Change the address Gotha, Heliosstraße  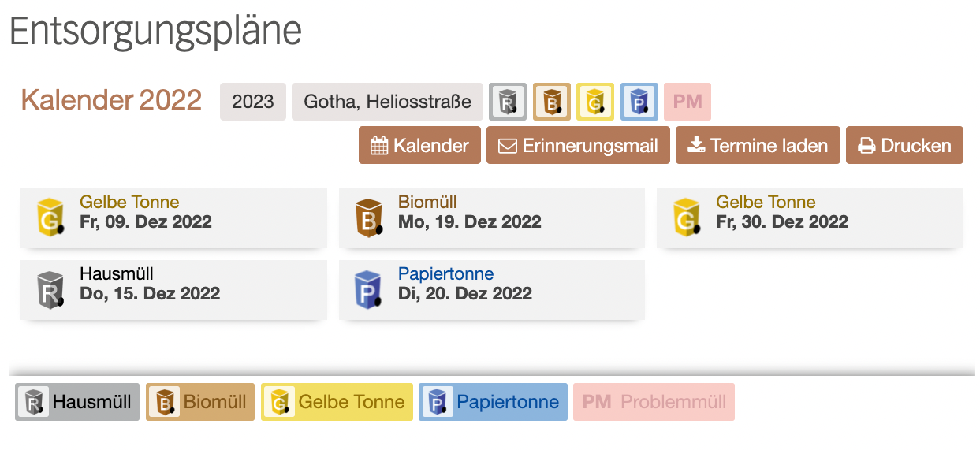tap(387, 102)
